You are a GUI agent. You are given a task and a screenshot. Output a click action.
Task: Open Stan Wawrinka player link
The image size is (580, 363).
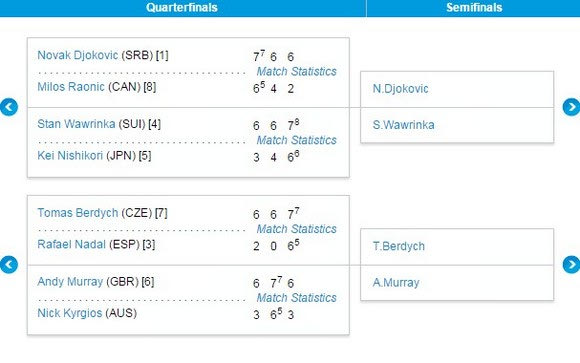(x=76, y=124)
